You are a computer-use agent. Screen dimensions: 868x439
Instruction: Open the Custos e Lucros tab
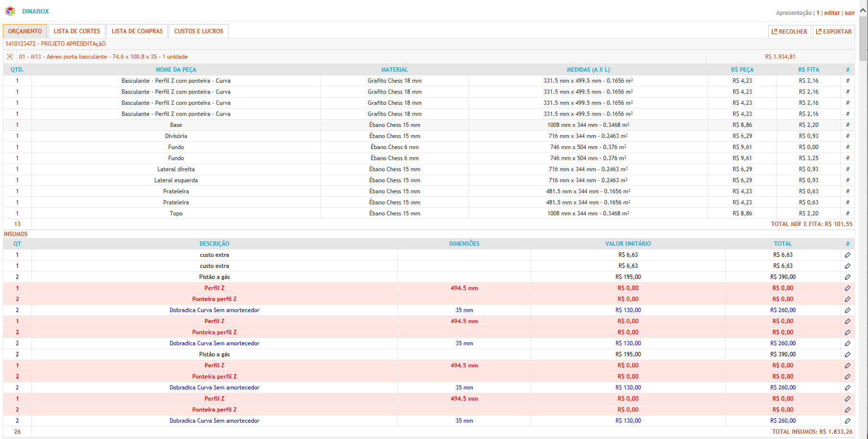[x=199, y=31]
